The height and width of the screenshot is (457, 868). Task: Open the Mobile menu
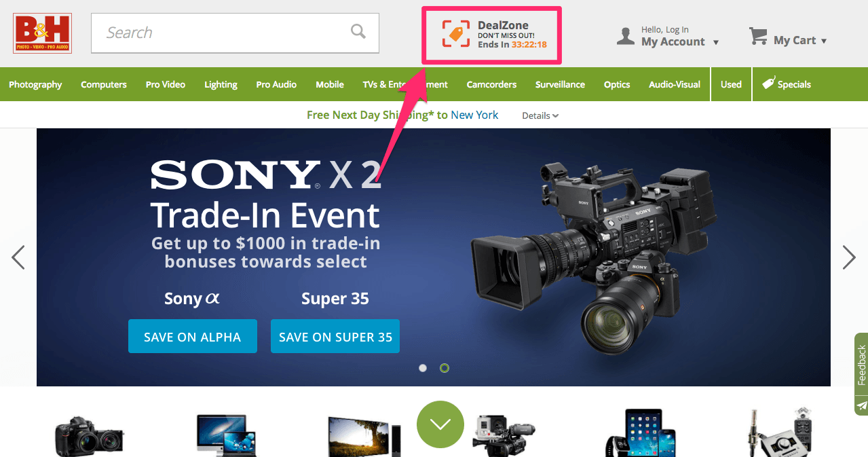pyautogui.click(x=330, y=84)
